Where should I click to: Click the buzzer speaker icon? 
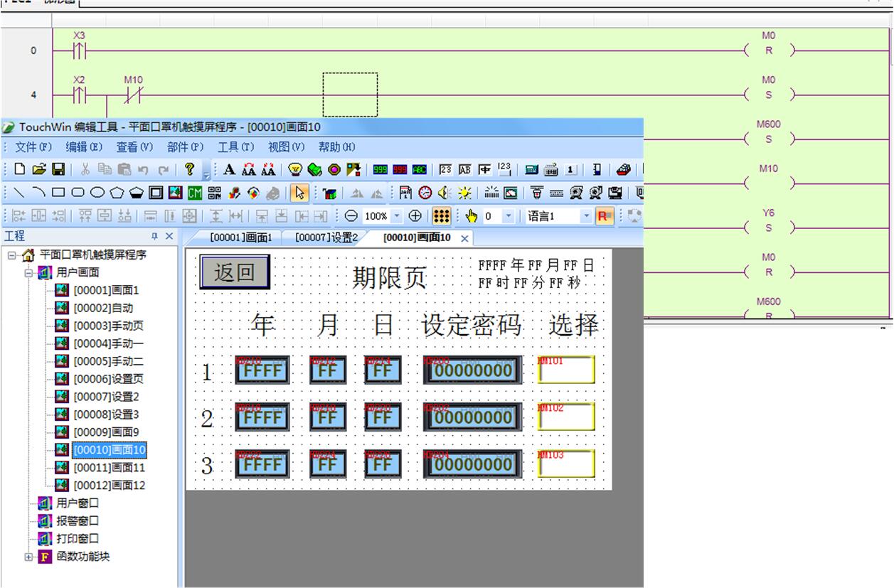click(x=444, y=193)
